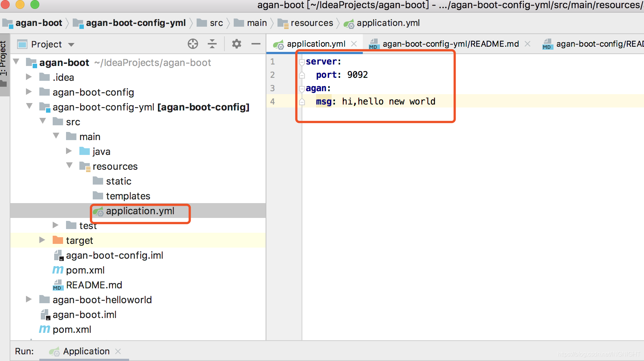Expand the java folder

click(x=69, y=151)
